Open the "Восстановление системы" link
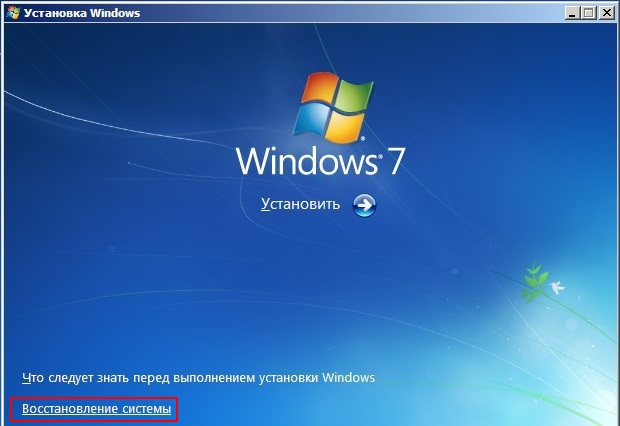620x426 pixels. (x=96, y=409)
